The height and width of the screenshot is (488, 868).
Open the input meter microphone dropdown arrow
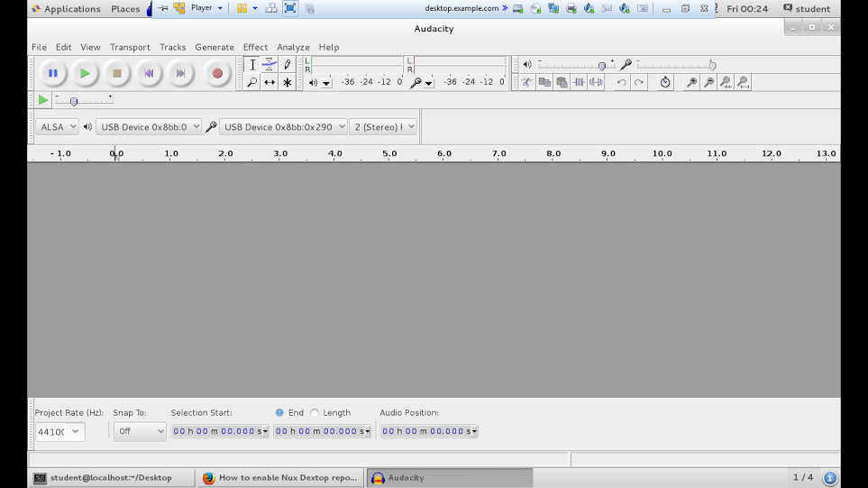pyautogui.click(x=428, y=83)
